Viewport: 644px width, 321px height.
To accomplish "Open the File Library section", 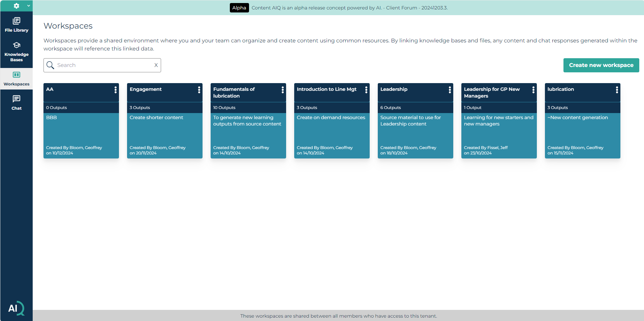I will (x=17, y=25).
